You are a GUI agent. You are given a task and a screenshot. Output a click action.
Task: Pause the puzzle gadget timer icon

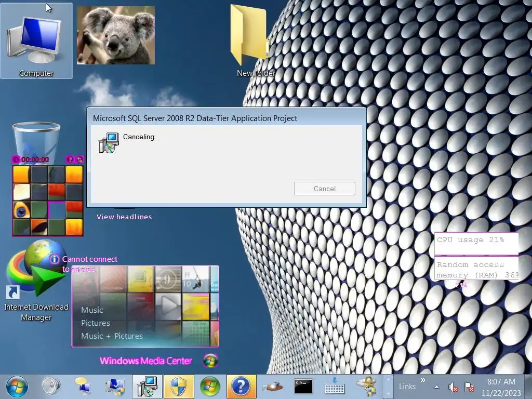16,159
